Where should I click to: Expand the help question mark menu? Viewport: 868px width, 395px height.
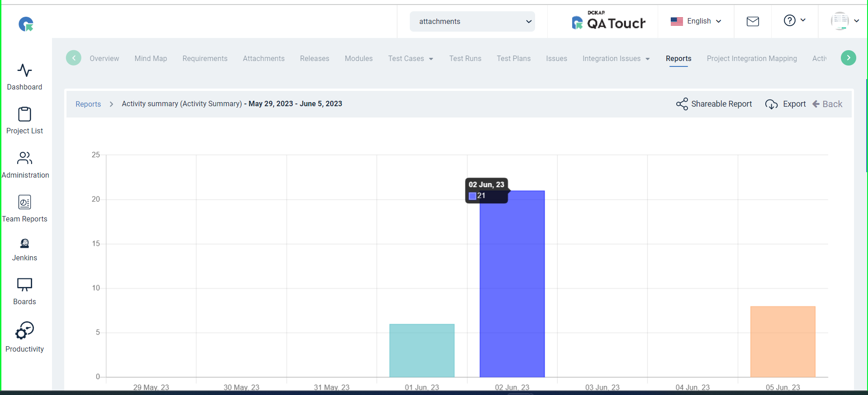[x=794, y=20]
